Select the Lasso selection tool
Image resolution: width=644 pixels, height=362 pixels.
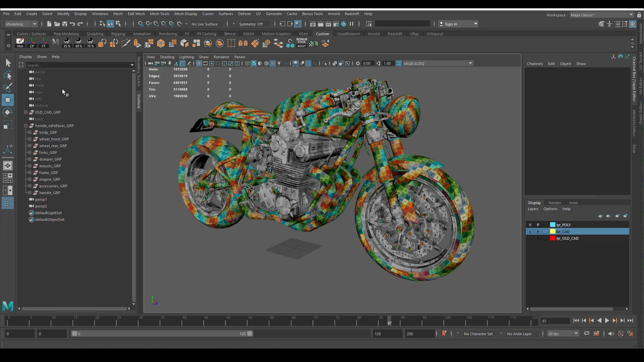pos(8,75)
